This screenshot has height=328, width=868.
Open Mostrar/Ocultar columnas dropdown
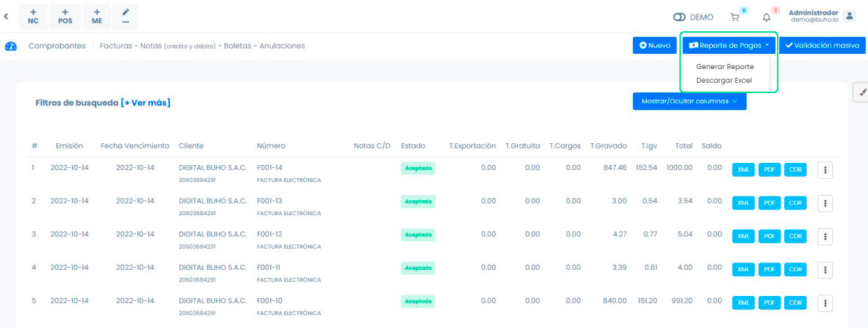689,101
